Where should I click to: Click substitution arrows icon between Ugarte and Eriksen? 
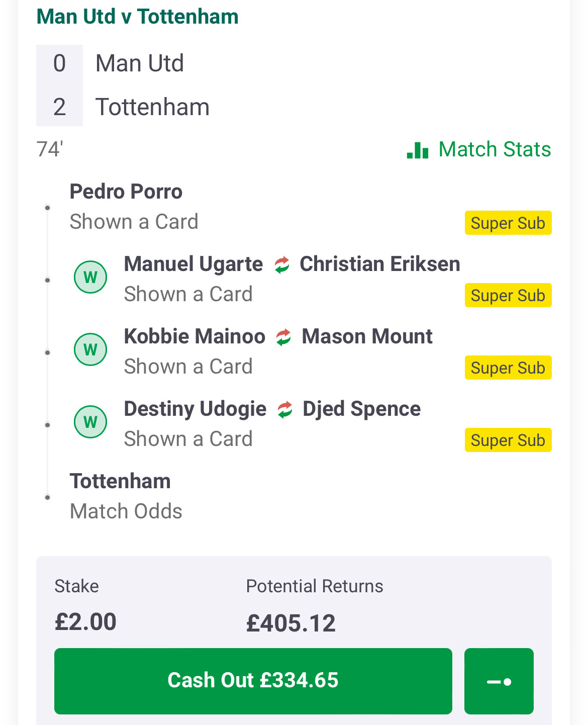[x=282, y=264]
